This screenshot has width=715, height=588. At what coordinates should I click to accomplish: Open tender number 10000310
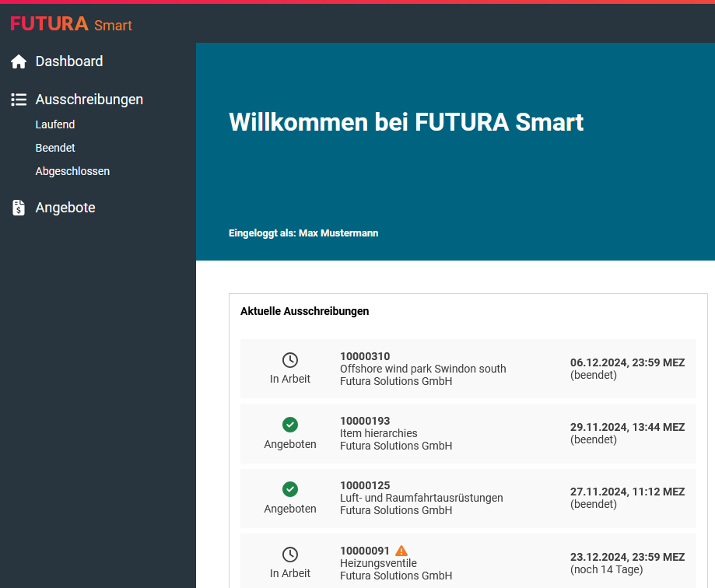(x=365, y=356)
